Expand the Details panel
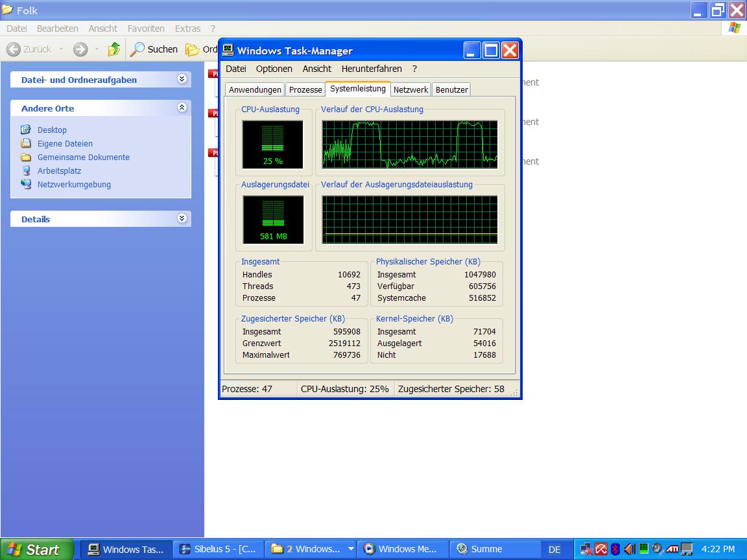The width and height of the screenshot is (747, 560). click(x=182, y=218)
